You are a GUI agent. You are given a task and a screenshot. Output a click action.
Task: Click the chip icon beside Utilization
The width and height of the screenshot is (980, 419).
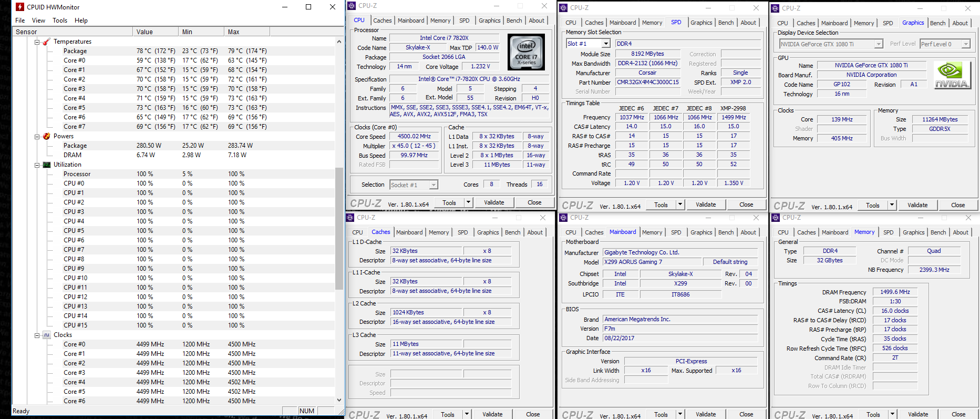47,165
